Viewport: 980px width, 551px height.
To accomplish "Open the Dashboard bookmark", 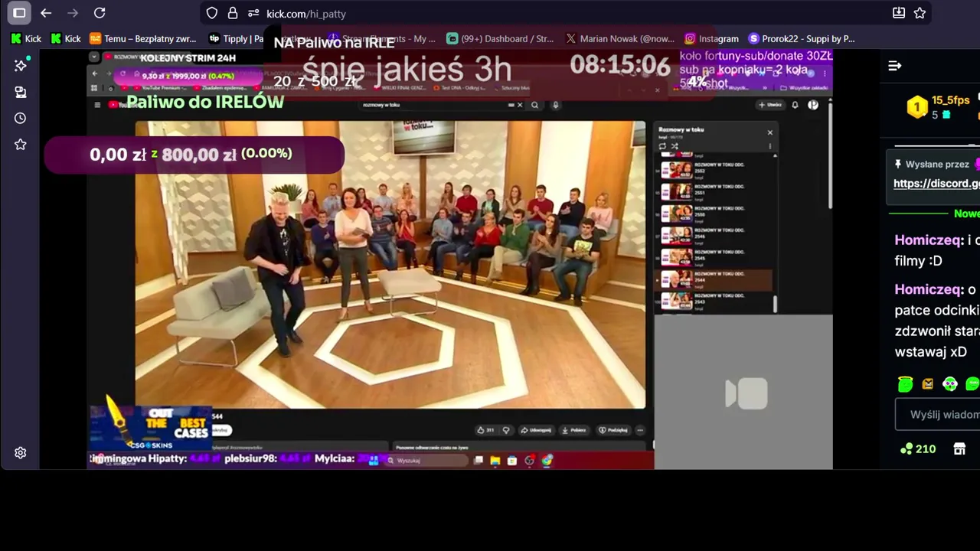I will [x=500, y=38].
